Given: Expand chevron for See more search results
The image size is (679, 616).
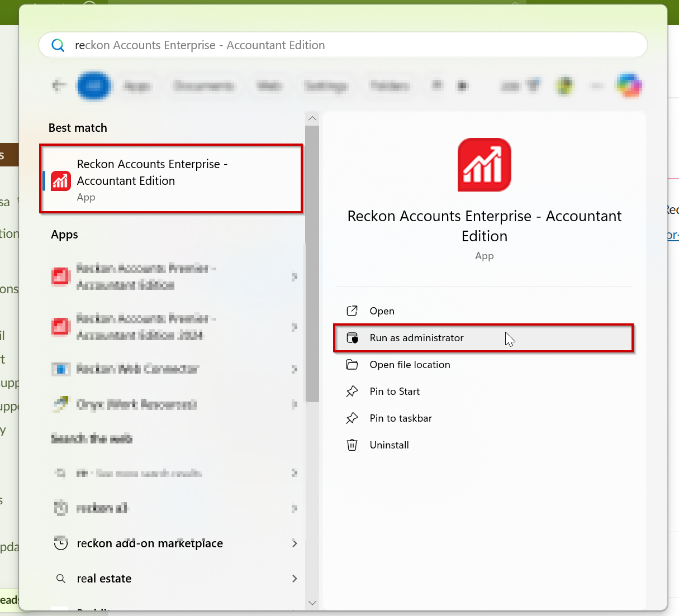Looking at the screenshot, I should [295, 473].
